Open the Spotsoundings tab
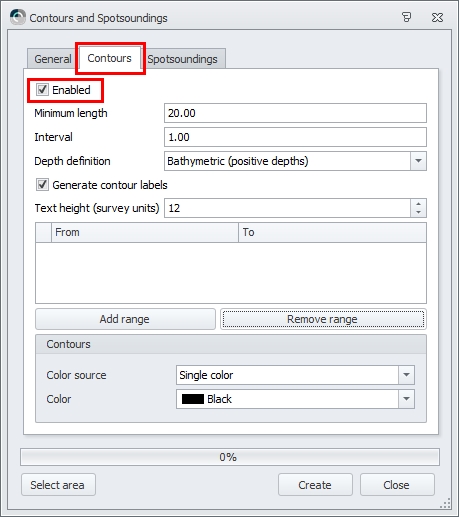Screen dimensions: 459x517 (x=183, y=59)
